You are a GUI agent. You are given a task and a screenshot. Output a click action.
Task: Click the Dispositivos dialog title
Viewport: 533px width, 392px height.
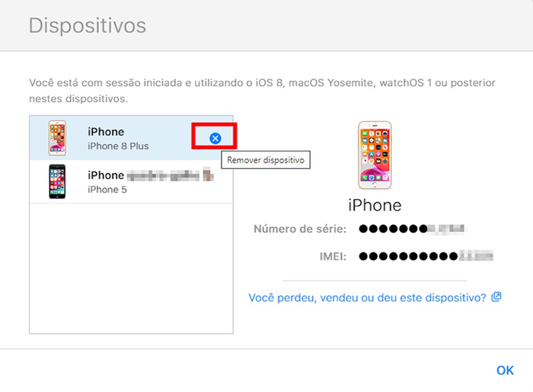coord(87,26)
